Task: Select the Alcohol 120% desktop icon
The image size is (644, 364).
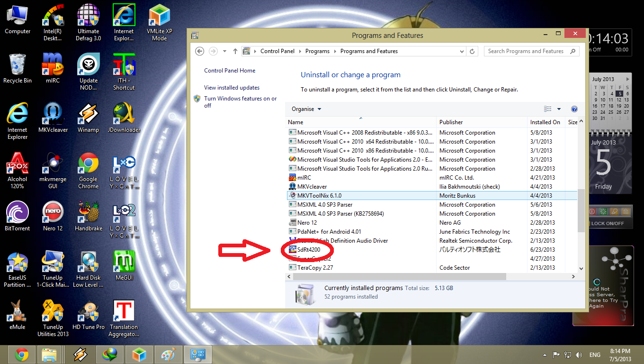Action: pos(18,171)
